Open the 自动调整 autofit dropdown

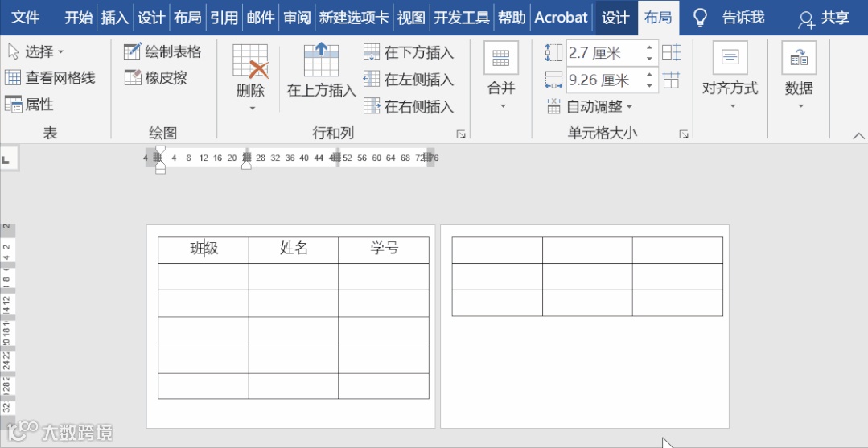click(x=590, y=106)
